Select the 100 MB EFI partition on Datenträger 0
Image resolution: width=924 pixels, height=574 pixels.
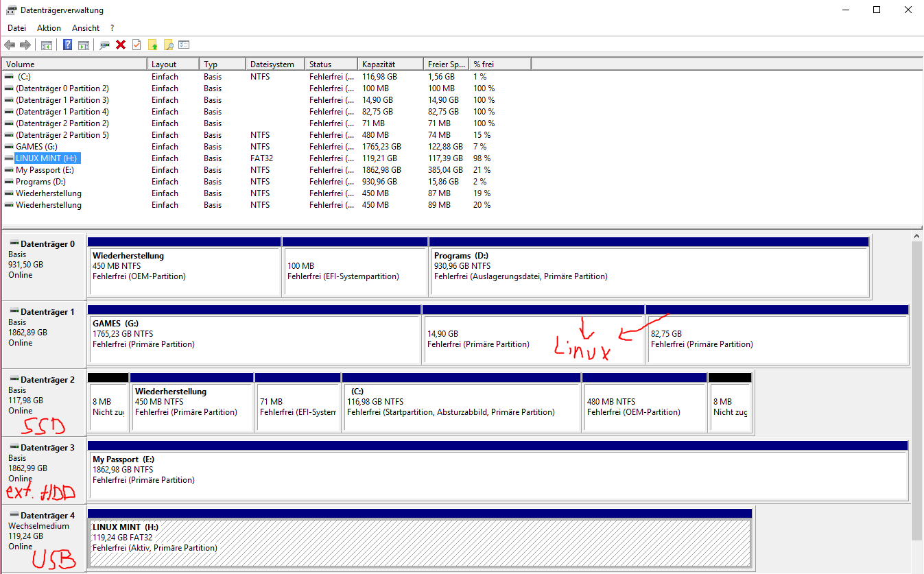point(355,267)
